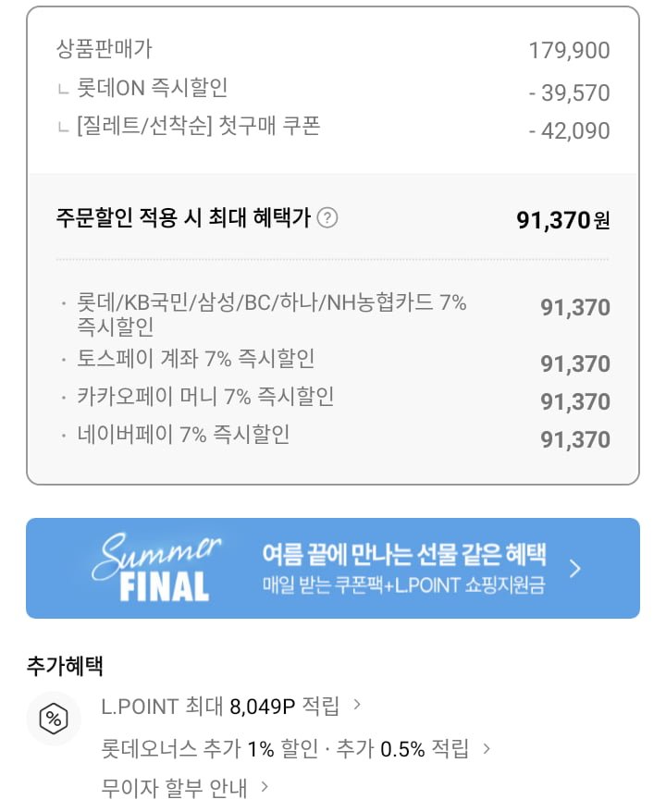Viewport: 666px width, 812px height.
Task: Choose the 카카오페이 머니 7% 즉시할인 option
Action: click(x=205, y=397)
